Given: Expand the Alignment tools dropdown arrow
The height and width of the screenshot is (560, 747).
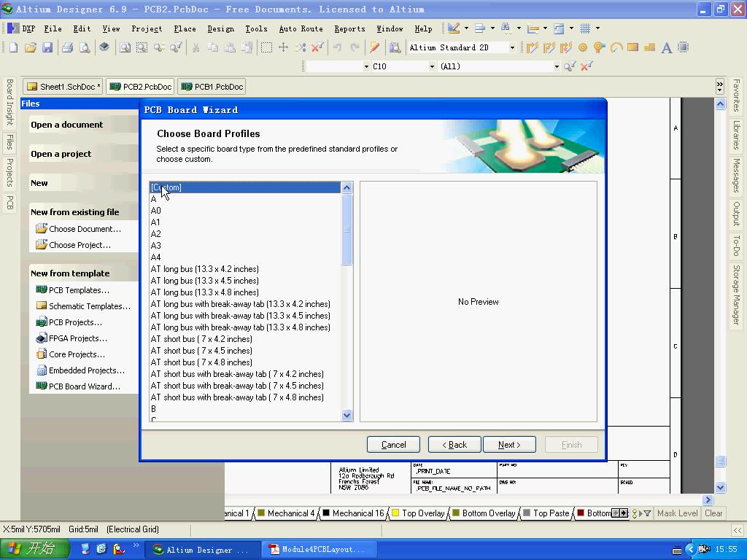Looking at the screenshot, I should (x=492, y=28).
